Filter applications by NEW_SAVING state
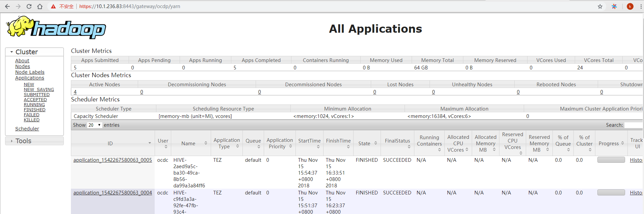This screenshot has width=644, height=214. (39, 90)
